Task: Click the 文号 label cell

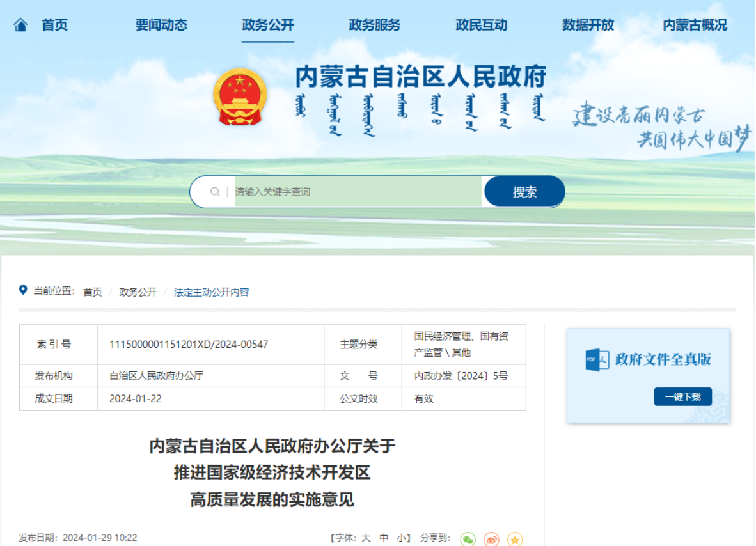Action: coord(363,376)
